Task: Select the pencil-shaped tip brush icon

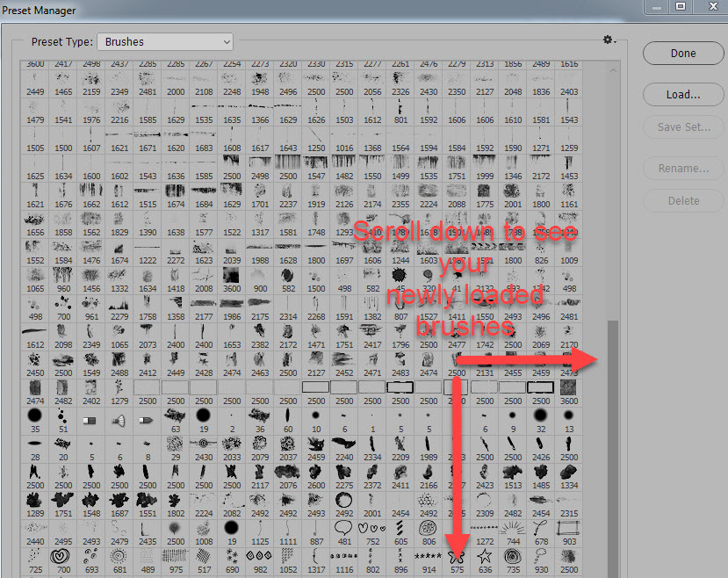Action: [148, 421]
